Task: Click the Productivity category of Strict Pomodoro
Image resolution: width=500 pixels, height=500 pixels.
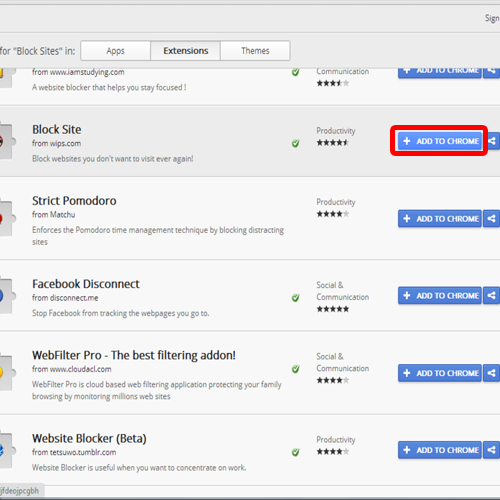Action: point(336,202)
